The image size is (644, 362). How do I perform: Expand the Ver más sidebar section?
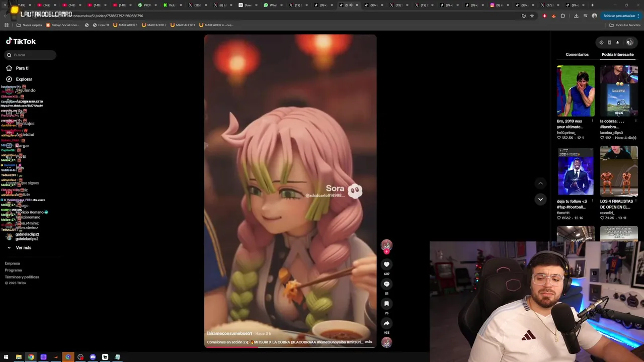20,247
